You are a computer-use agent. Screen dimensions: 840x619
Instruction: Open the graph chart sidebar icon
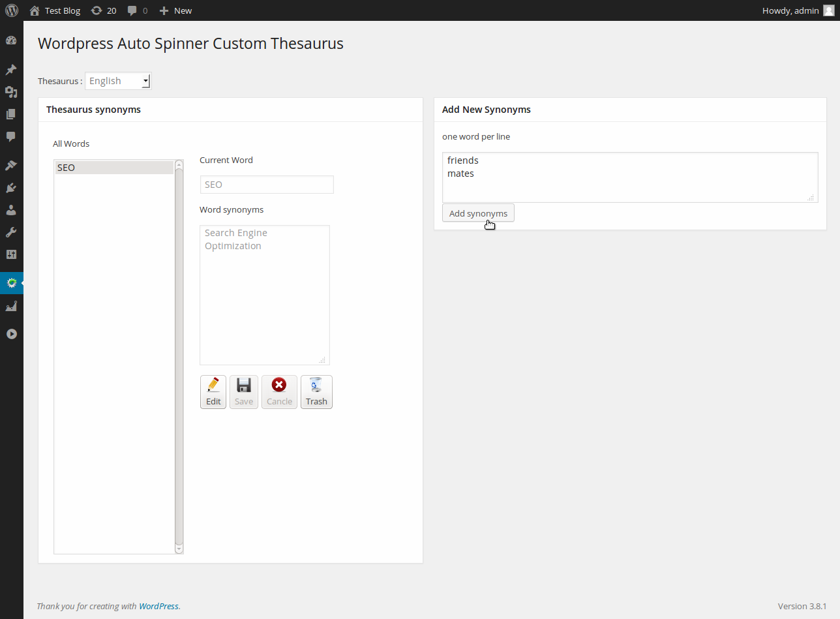11,305
